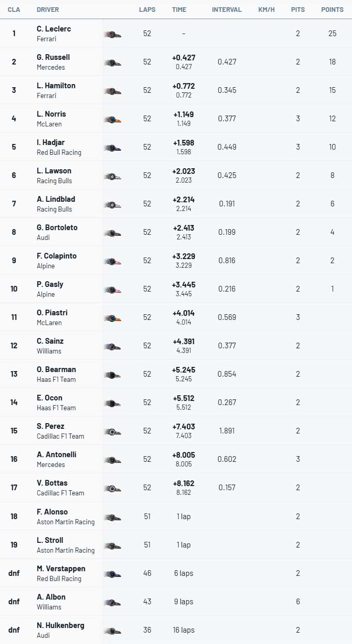The image size is (352, 644).
Task: Click the Racing Bulls team under L. Lawson
Action: tap(54, 181)
